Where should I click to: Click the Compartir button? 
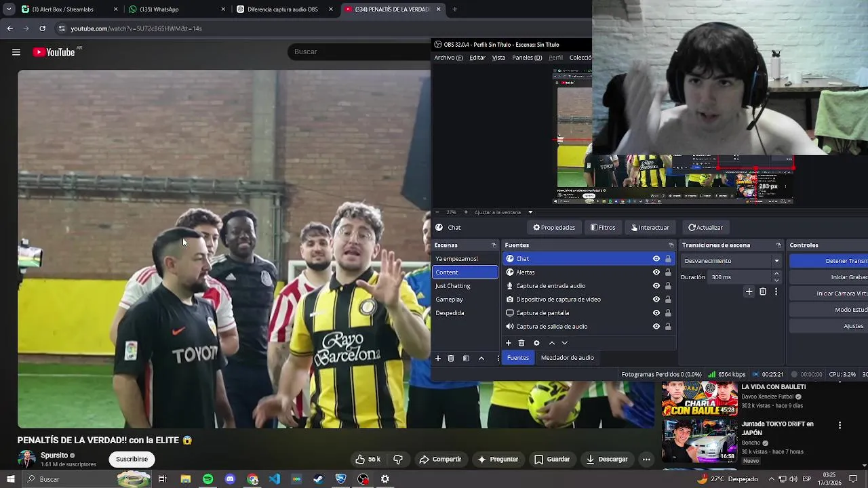tap(440, 460)
